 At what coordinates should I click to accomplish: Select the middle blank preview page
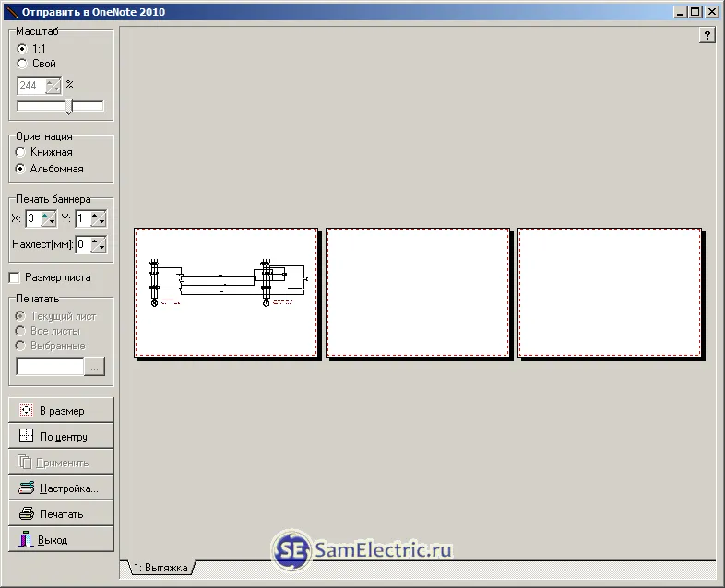click(418, 293)
